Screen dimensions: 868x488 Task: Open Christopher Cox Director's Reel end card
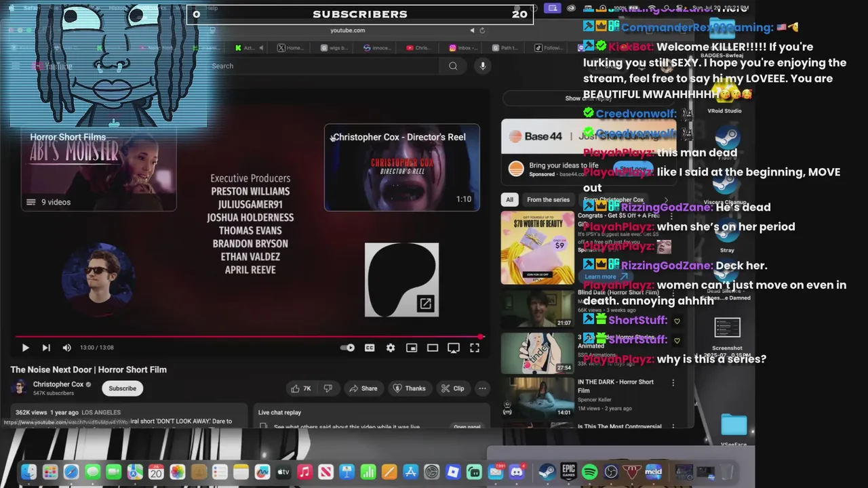click(x=402, y=168)
